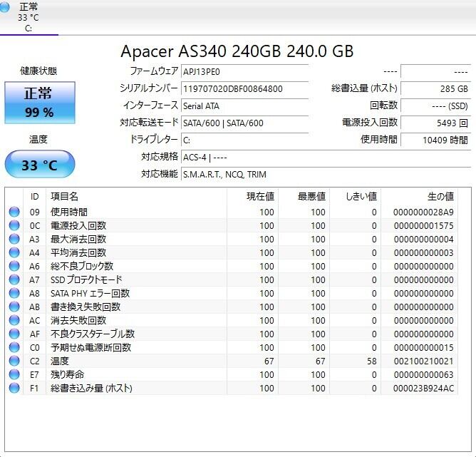Click the status icon for row 0C 電源投入回数
The width and height of the screenshot is (476, 457).
[14, 225]
